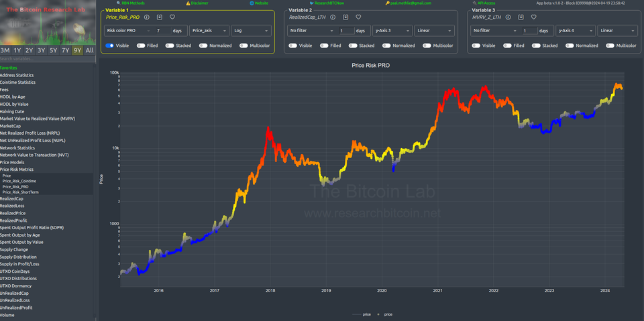Turn on Visible switch for Variable 3

(476, 46)
